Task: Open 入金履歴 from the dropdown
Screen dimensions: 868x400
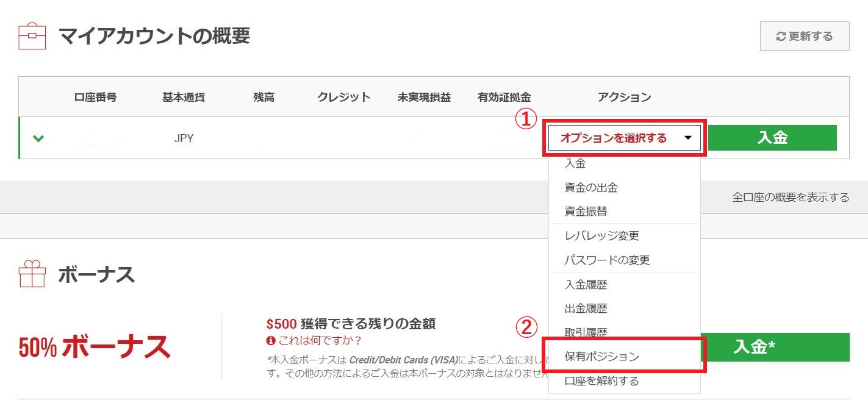Action: pyautogui.click(x=586, y=285)
